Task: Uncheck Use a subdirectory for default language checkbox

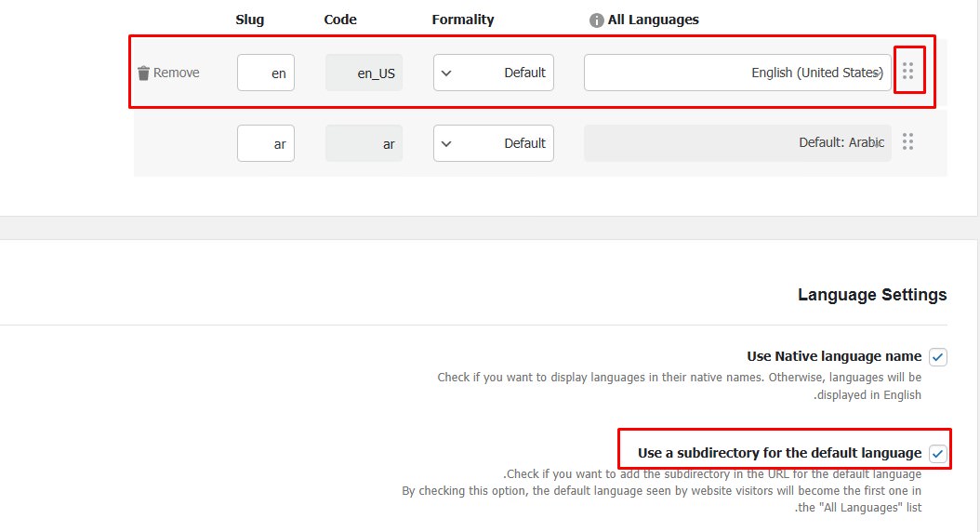Action: pyautogui.click(x=938, y=454)
